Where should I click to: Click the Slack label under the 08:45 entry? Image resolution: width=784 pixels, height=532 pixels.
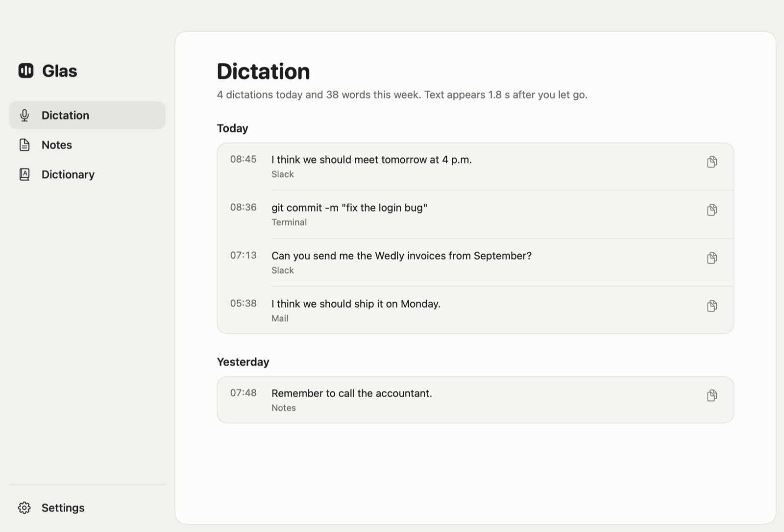point(283,174)
